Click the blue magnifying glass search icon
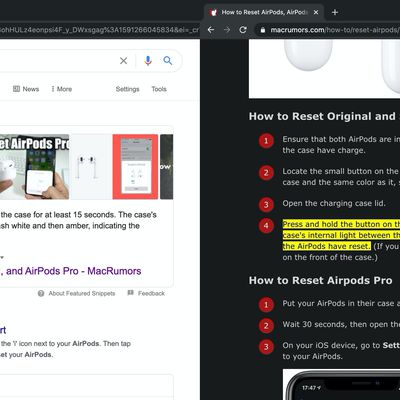Viewport: 400px width, 400px height. point(168,60)
